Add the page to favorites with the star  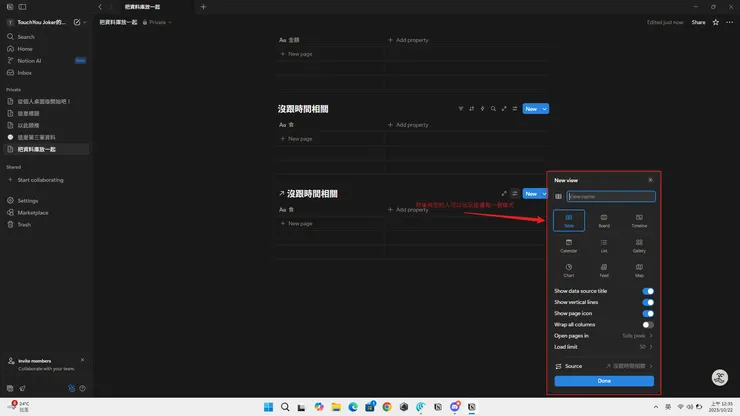(715, 22)
